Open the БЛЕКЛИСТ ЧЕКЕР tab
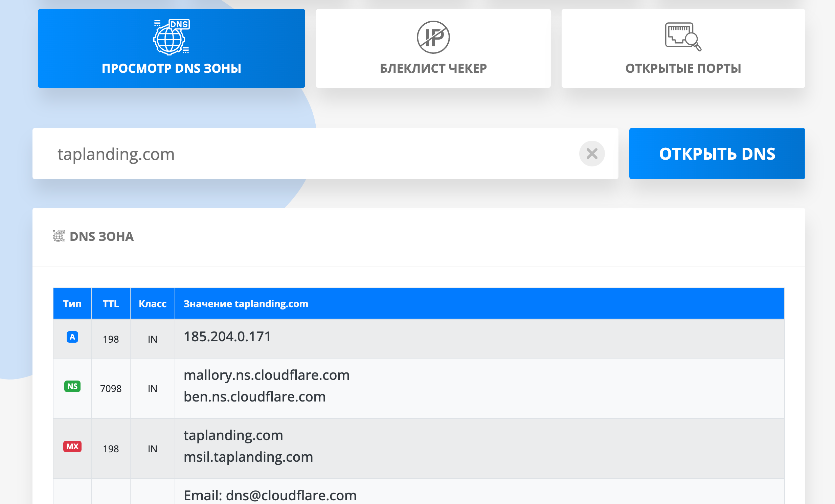 click(x=433, y=68)
